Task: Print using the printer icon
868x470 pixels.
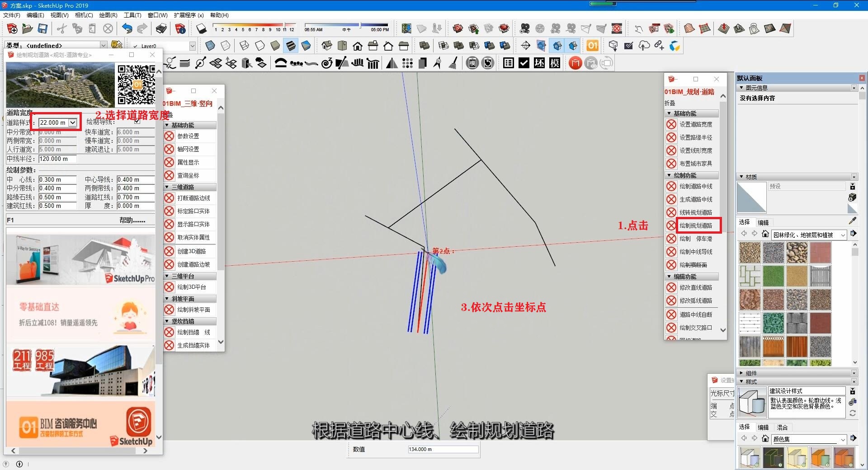Action: pos(161,29)
